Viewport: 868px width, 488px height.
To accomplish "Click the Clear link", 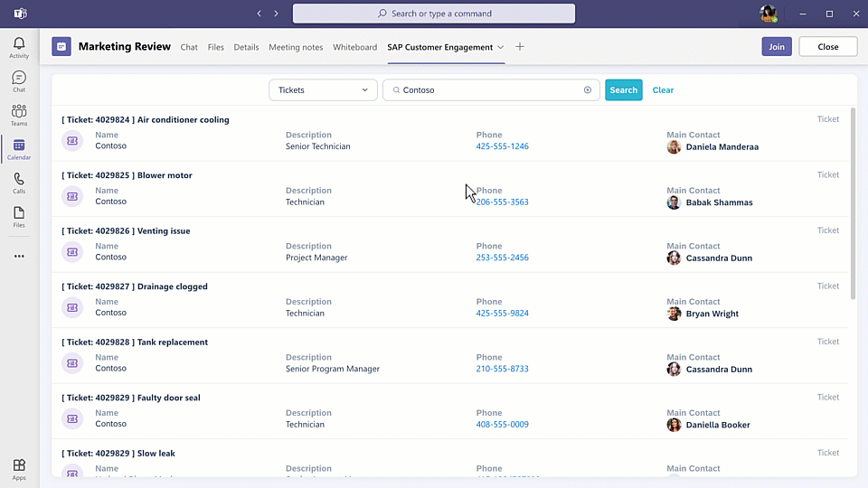I will (663, 90).
